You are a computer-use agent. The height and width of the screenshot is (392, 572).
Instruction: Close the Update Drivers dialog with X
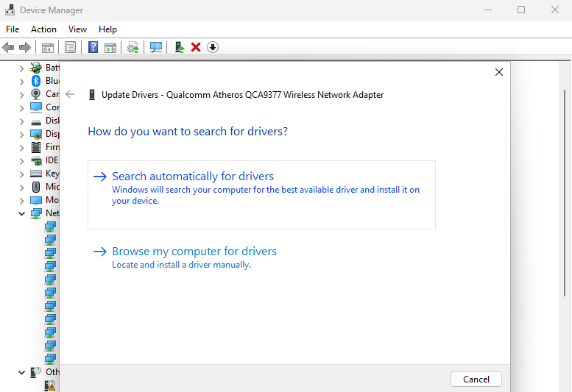pyautogui.click(x=499, y=72)
